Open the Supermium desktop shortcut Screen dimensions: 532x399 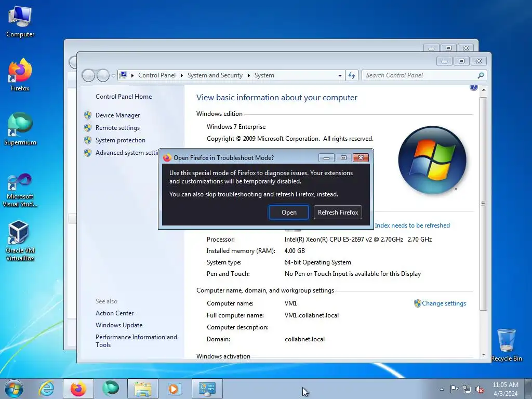pyautogui.click(x=20, y=129)
